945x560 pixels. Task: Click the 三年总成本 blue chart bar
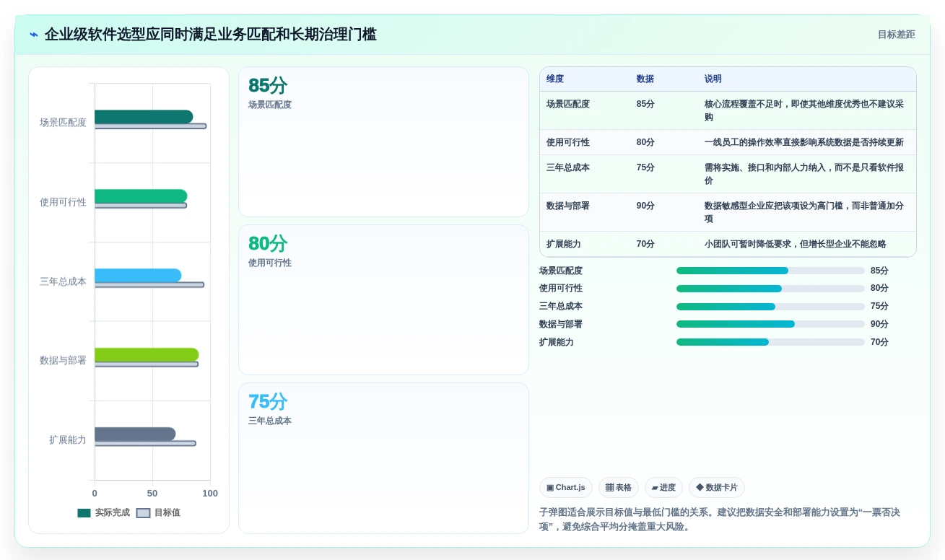(x=138, y=276)
